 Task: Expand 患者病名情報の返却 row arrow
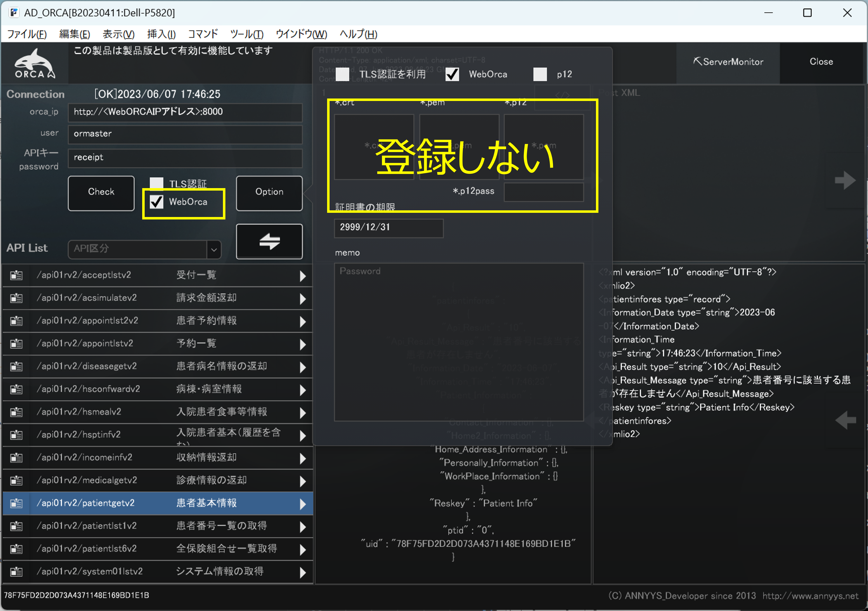[x=302, y=367]
